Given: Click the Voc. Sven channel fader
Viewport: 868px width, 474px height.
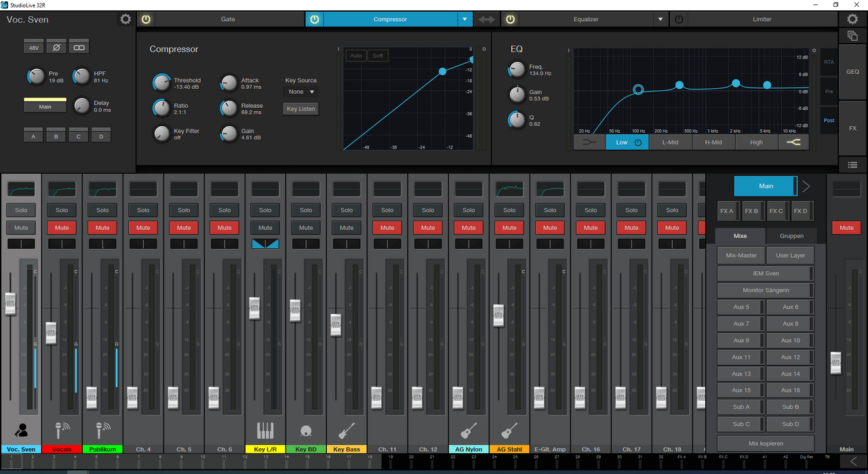Looking at the screenshot, I should point(10,304).
